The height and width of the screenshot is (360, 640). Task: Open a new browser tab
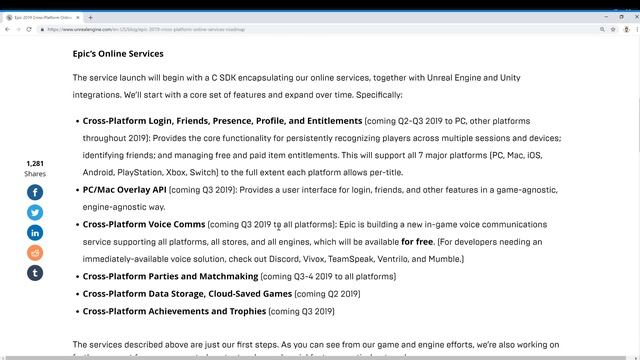click(x=91, y=18)
